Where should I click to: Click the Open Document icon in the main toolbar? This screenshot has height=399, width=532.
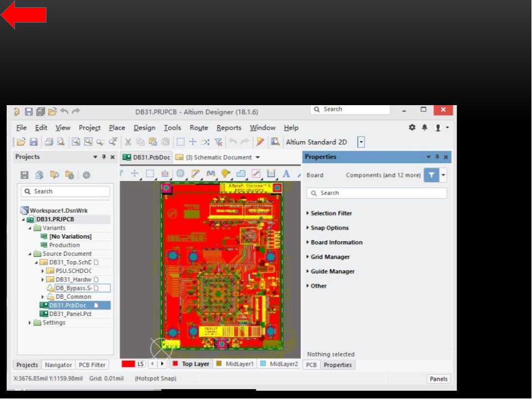[x=21, y=142]
